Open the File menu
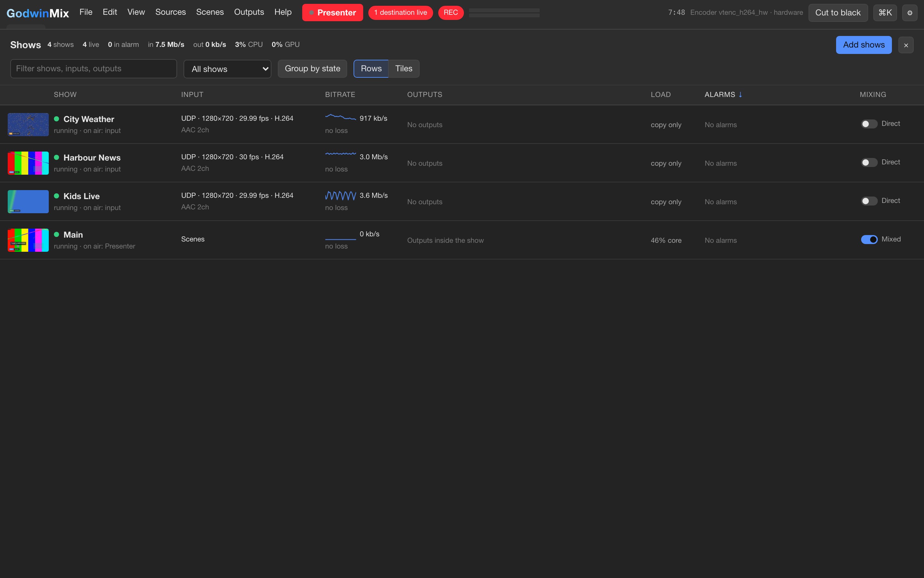 [86, 12]
